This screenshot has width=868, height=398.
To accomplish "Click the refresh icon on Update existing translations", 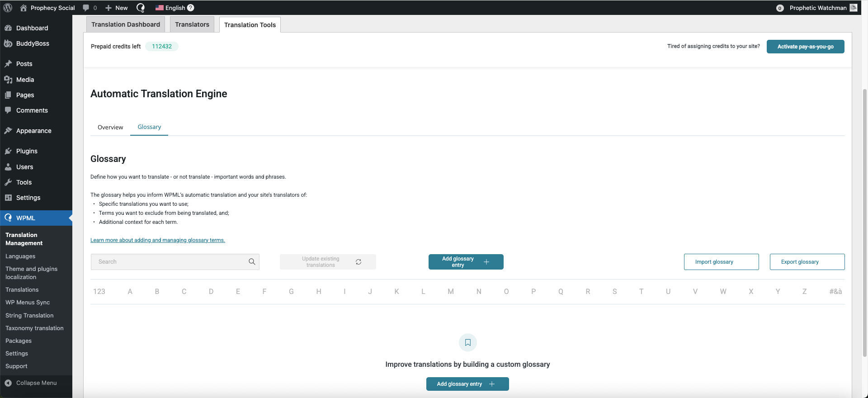I will click(359, 262).
